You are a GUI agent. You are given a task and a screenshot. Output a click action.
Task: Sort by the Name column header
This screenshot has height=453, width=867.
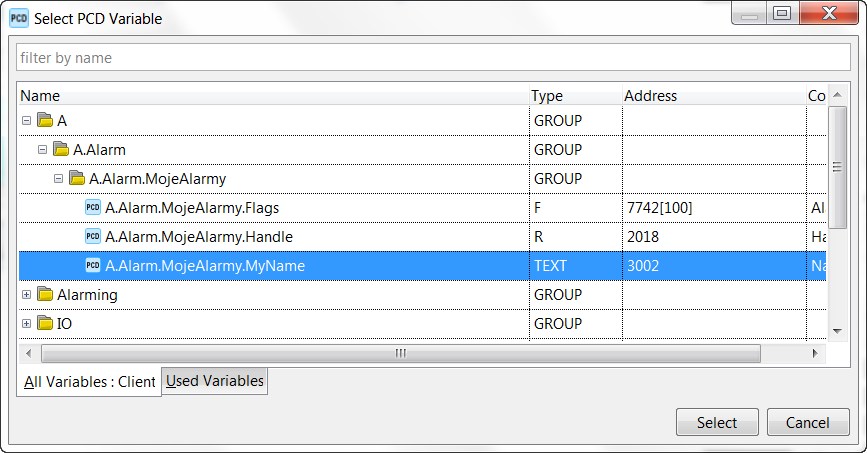tap(274, 96)
